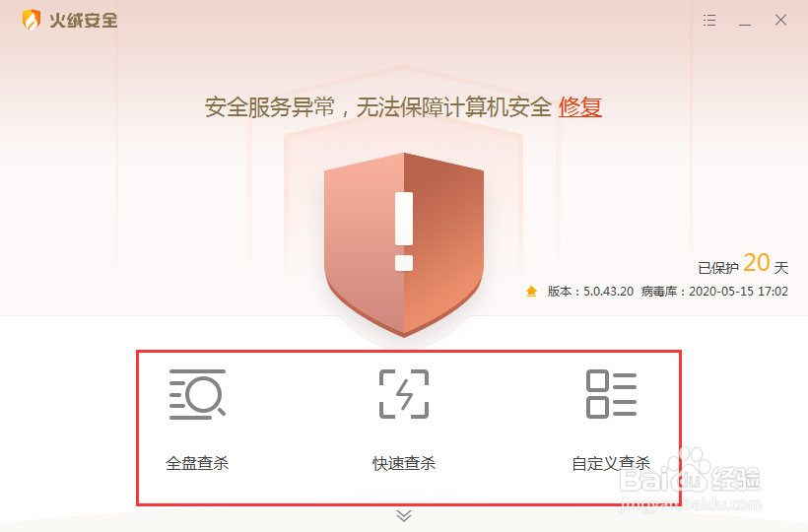Close the 火绒安全 window

coord(780,20)
